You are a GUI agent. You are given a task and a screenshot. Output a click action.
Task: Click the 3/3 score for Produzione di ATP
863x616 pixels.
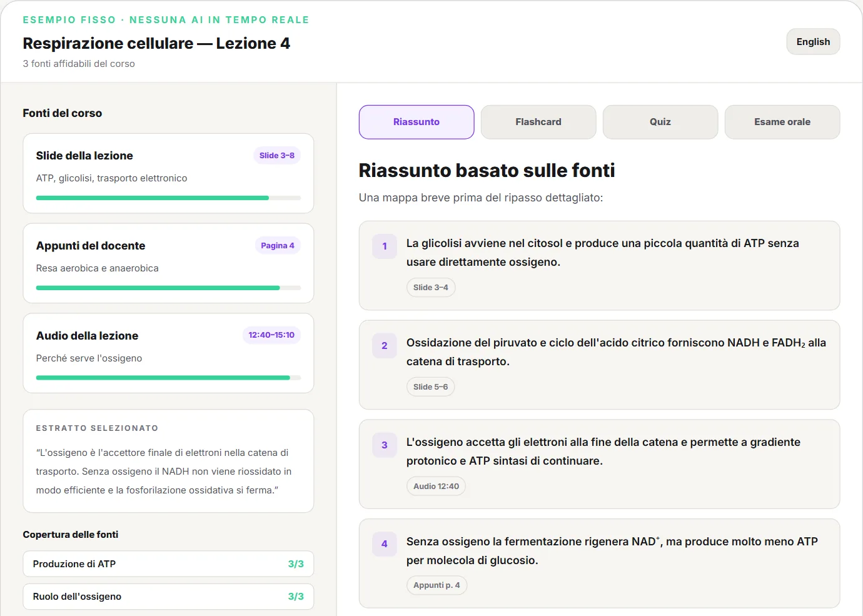pyautogui.click(x=296, y=564)
